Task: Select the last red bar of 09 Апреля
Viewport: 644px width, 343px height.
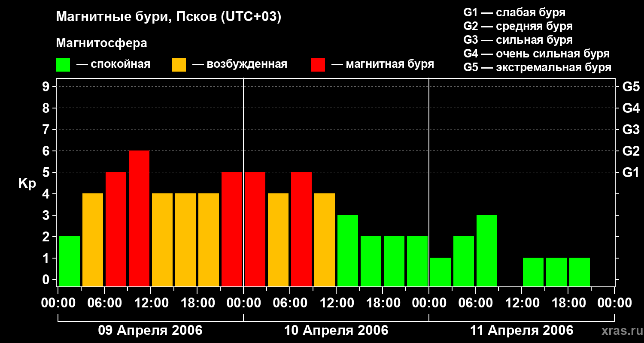Action: 232,229
